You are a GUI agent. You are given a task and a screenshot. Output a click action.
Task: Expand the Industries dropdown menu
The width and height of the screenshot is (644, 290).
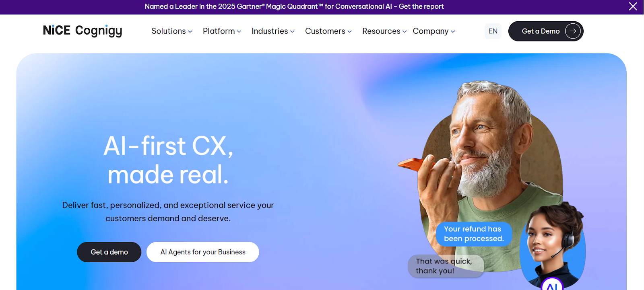(x=273, y=31)
